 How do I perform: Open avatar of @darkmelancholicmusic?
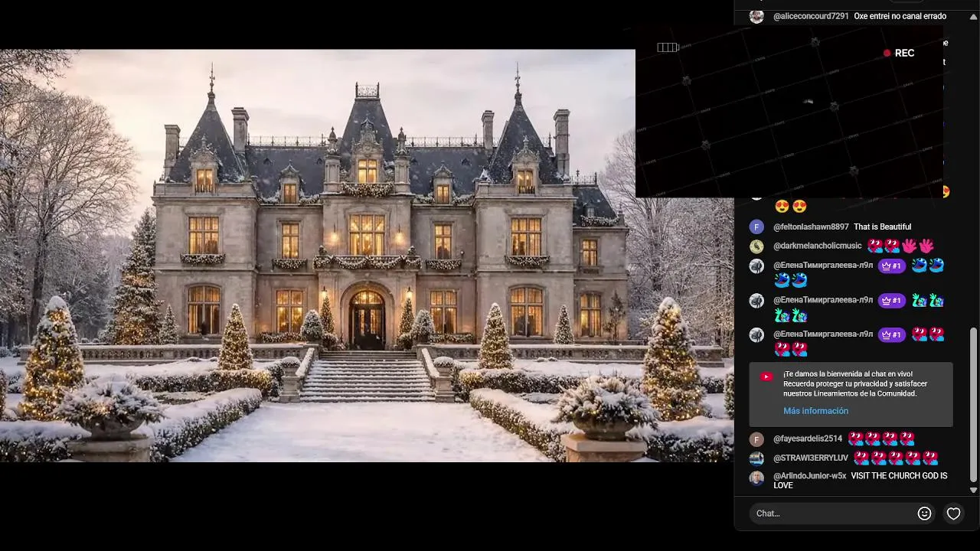(756, 246)
